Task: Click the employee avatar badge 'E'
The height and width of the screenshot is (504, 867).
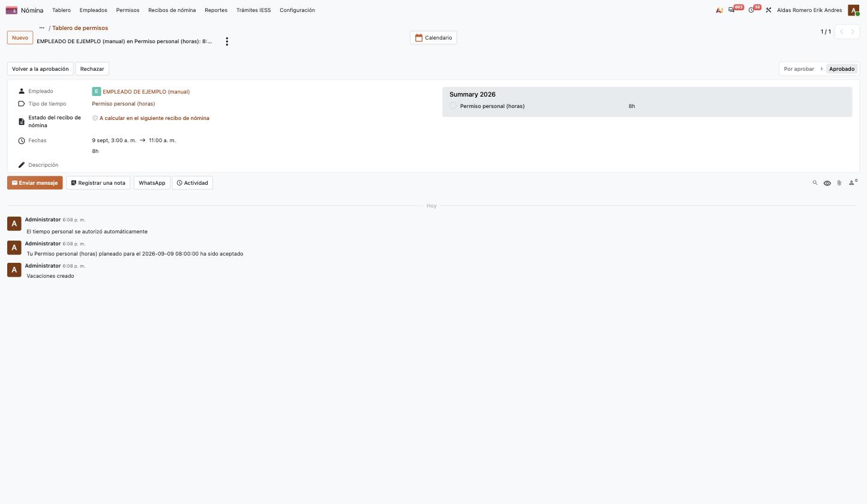Action: (96, 92)
